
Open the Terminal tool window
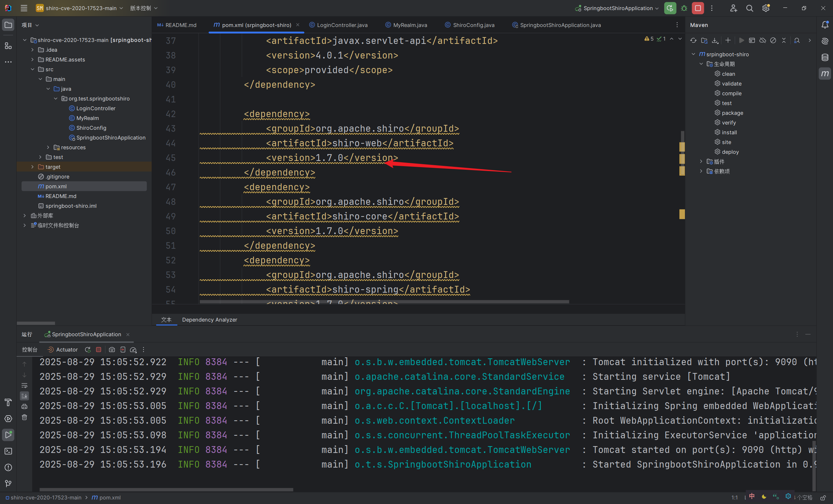click(8, 451)
